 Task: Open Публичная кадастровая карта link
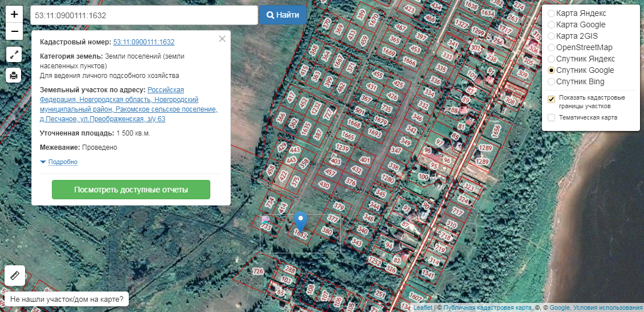[x=487, y=307]
